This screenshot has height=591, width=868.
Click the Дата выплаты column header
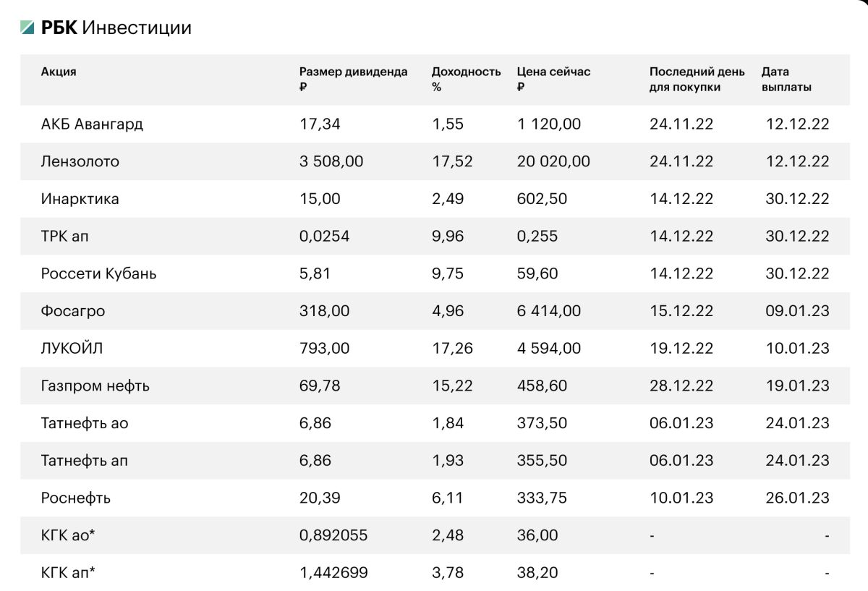pos(787,79)
